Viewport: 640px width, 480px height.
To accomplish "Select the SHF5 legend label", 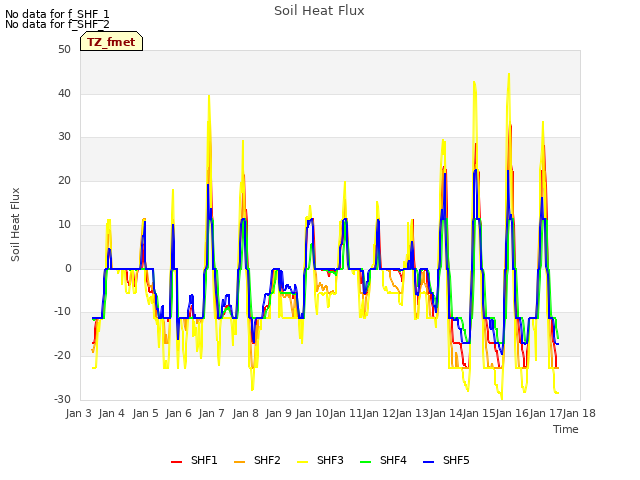I will click(456, 460).
